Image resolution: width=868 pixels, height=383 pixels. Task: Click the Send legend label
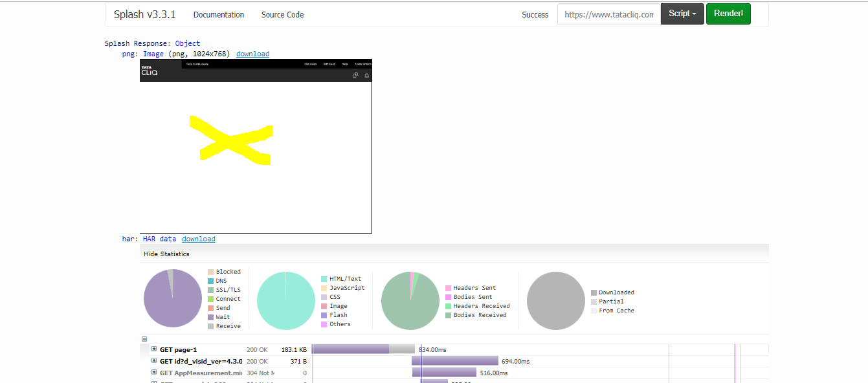223,308
